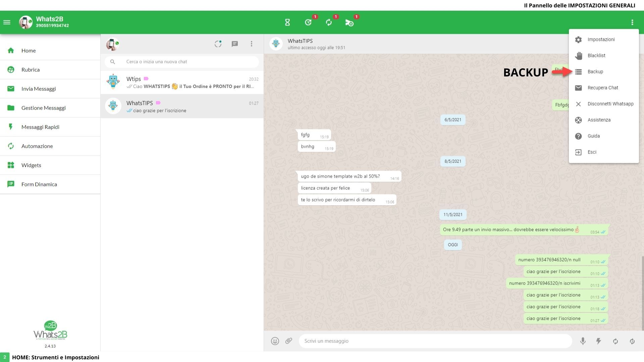
Task: Focus the 'Scrivi un messaggio' input field
Action: point(435,341)
